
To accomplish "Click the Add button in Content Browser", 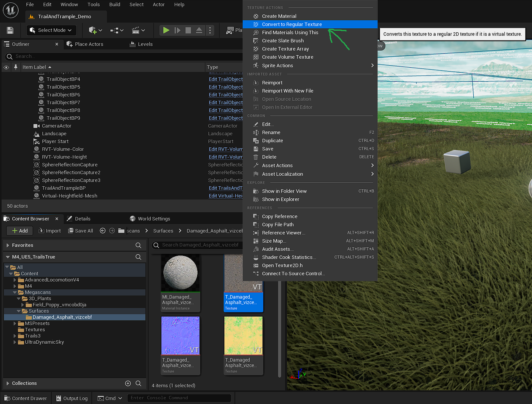I will (19, 231).
